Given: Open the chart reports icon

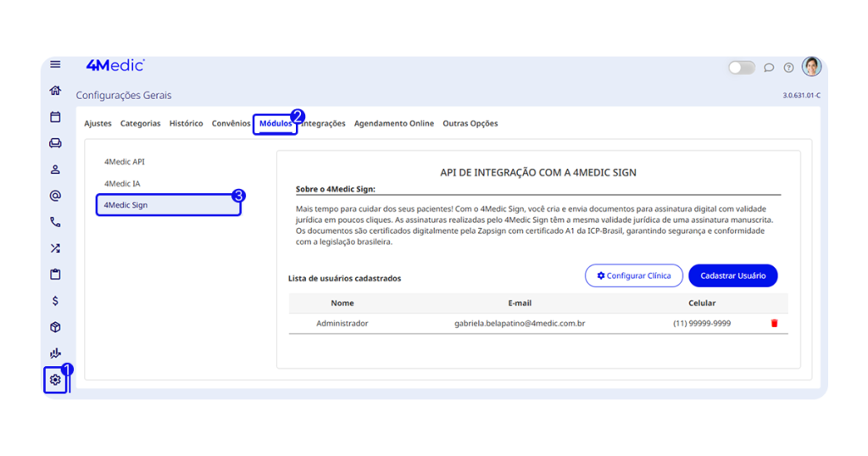Looking at the screenshot, I should [x=55, y=353].
